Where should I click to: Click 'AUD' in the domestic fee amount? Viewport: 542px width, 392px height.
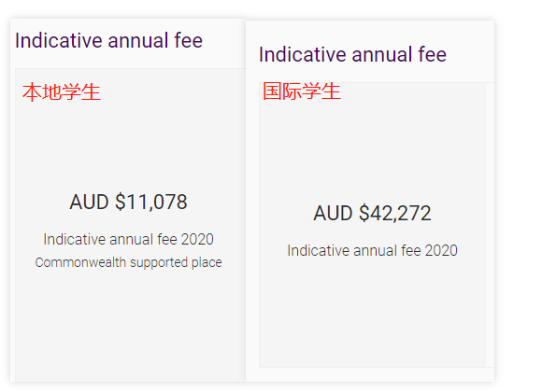point(89,202)
